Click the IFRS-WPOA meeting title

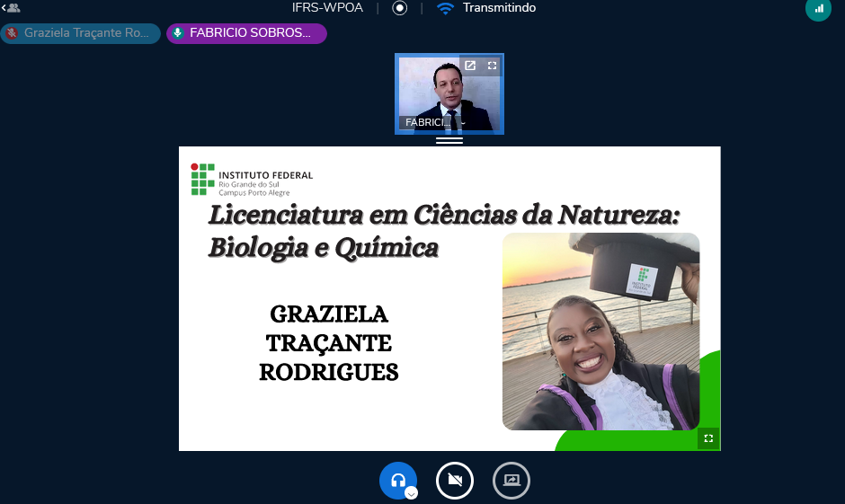(325, 8)
